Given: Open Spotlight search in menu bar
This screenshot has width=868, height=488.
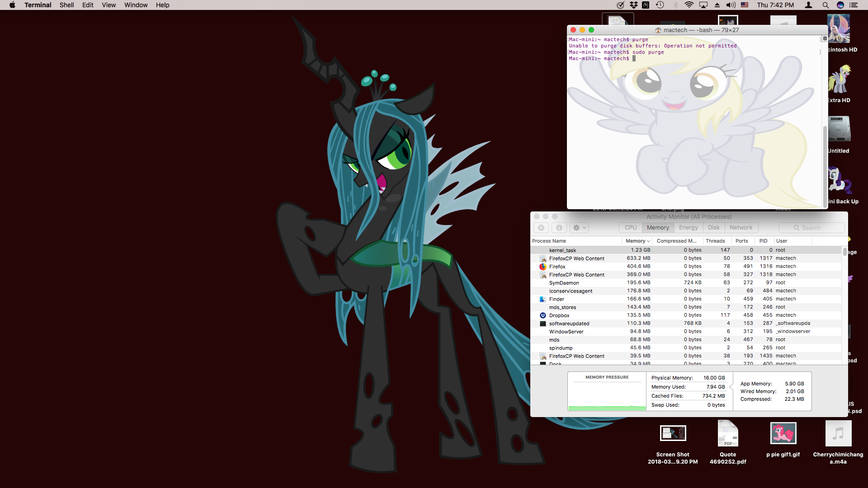Looking at the screenshot, I should point(826,5).
